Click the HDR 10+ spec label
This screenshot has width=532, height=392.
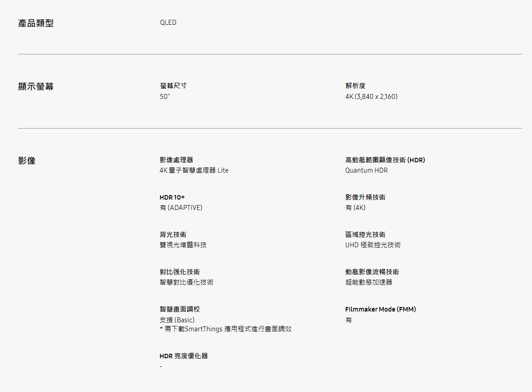[172, 197]
